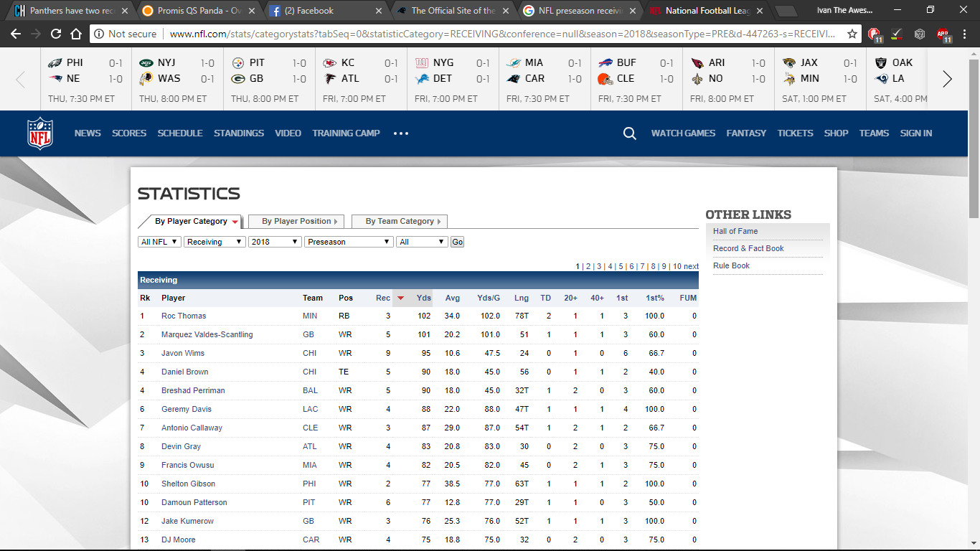Open the TRAINING CAMP navigation item
Screen dimensions: 980x551
347,133
